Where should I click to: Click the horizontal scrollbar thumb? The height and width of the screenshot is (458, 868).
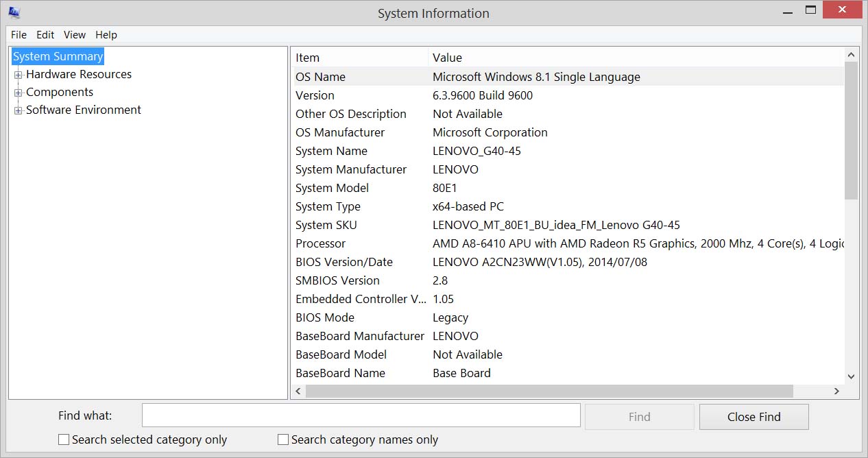coord(549,391)
